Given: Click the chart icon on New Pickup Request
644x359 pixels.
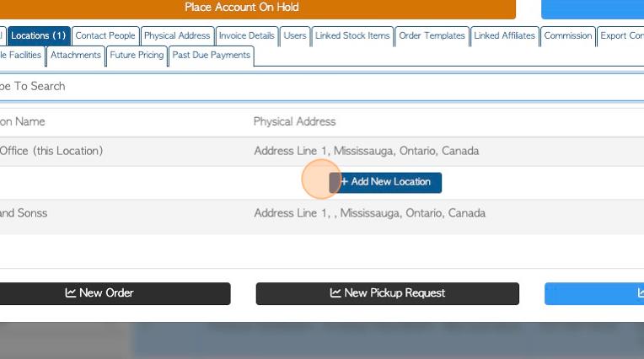Looking at the screenshot, I should [335, 293].
